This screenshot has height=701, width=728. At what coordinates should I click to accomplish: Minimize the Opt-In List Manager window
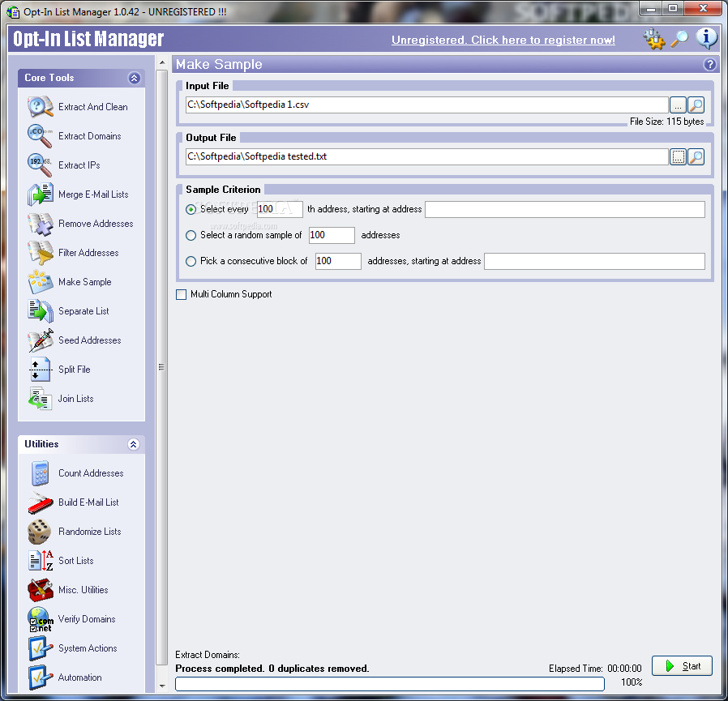point(651,8)
